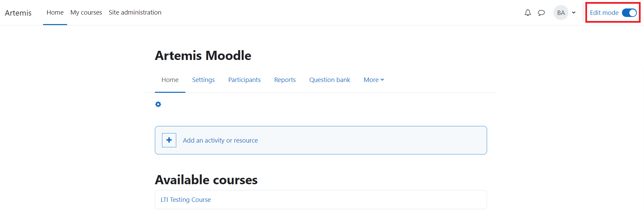Click the Artemis Moodle page heading
644x211 pixels.
pos(203,55)
